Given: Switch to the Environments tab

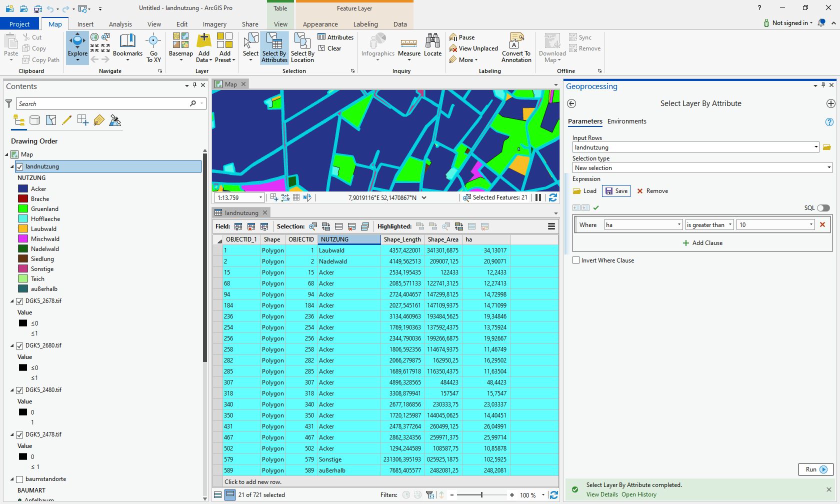Looking at the screenshot, I should point(626,121).
